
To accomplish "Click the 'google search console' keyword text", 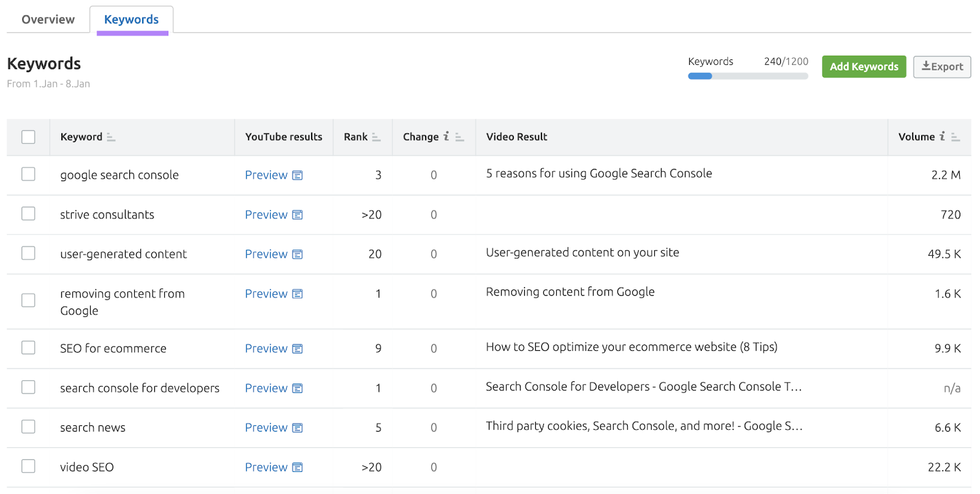I will (x=119, y=175).
